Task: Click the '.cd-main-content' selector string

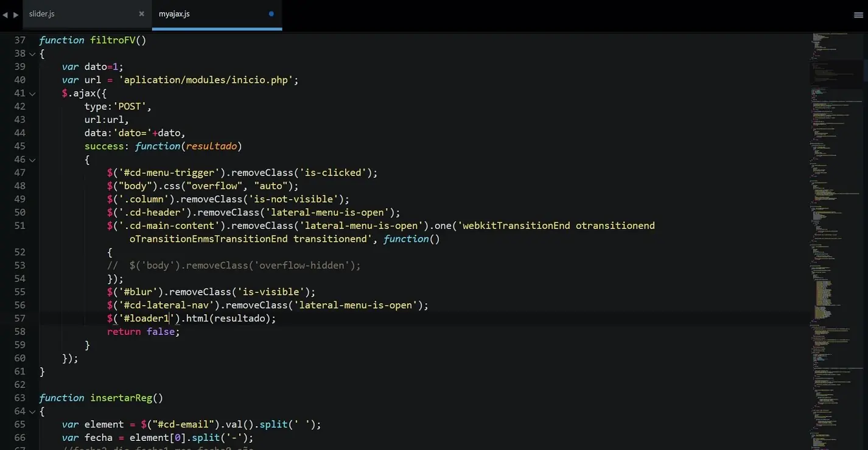Action: [x=172, y=226]
